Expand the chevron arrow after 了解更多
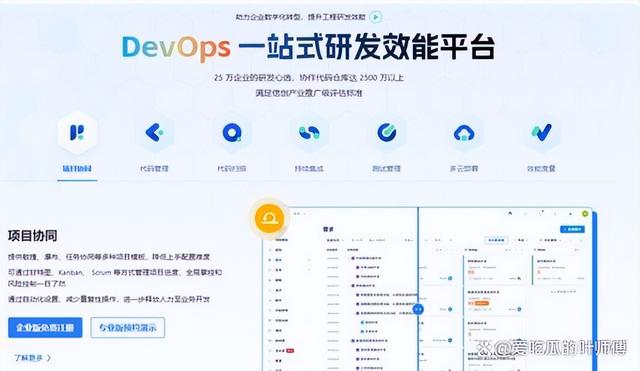The height and width of the screenshot is (371, 640). (x=49, y=358)
